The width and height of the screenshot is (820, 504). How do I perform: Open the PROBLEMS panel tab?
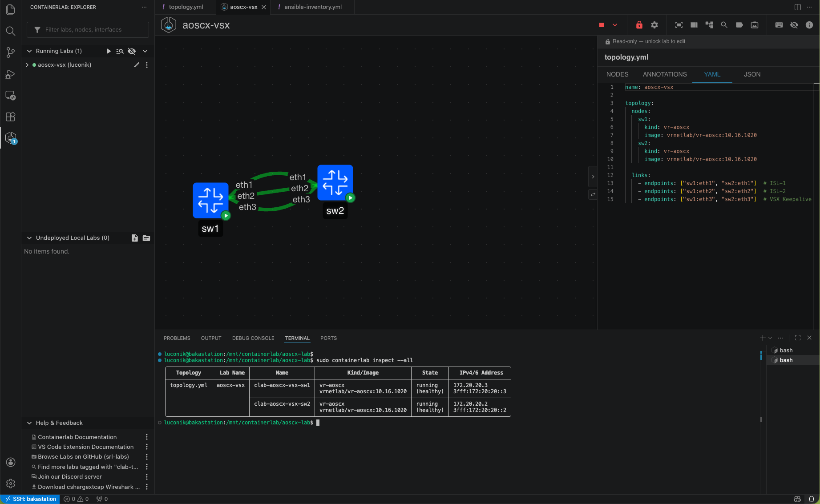tap(177, 339)
